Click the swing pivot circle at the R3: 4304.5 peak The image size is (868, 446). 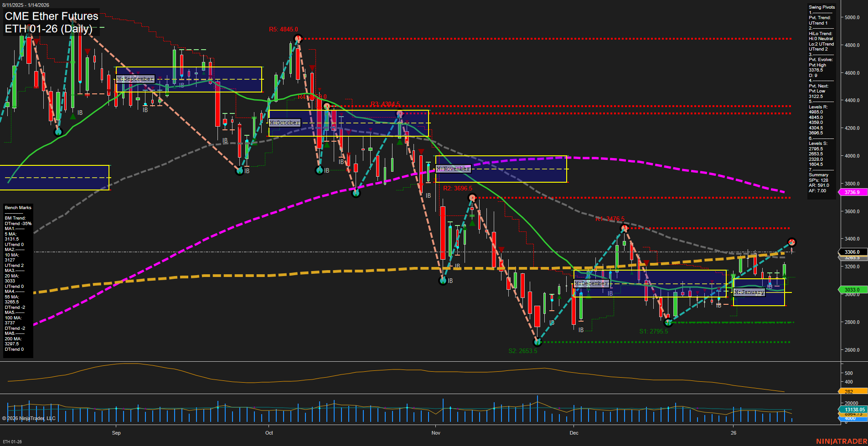pyautogui.click(x=399, y=113)
